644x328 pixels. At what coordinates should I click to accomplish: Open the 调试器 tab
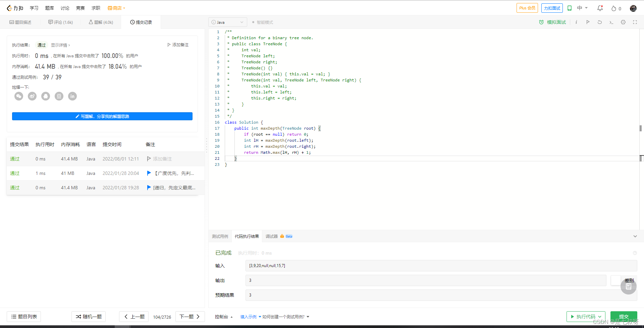(x=272, y=236)
